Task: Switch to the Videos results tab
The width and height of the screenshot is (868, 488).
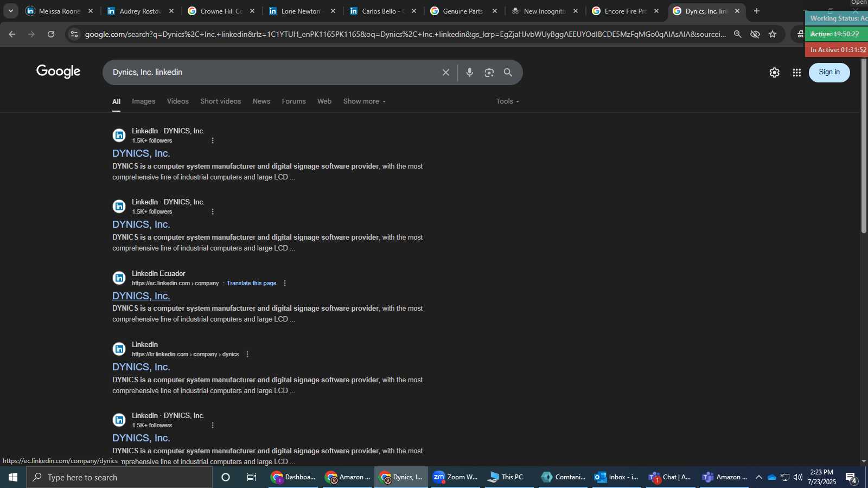Action: tap(178, 101)
